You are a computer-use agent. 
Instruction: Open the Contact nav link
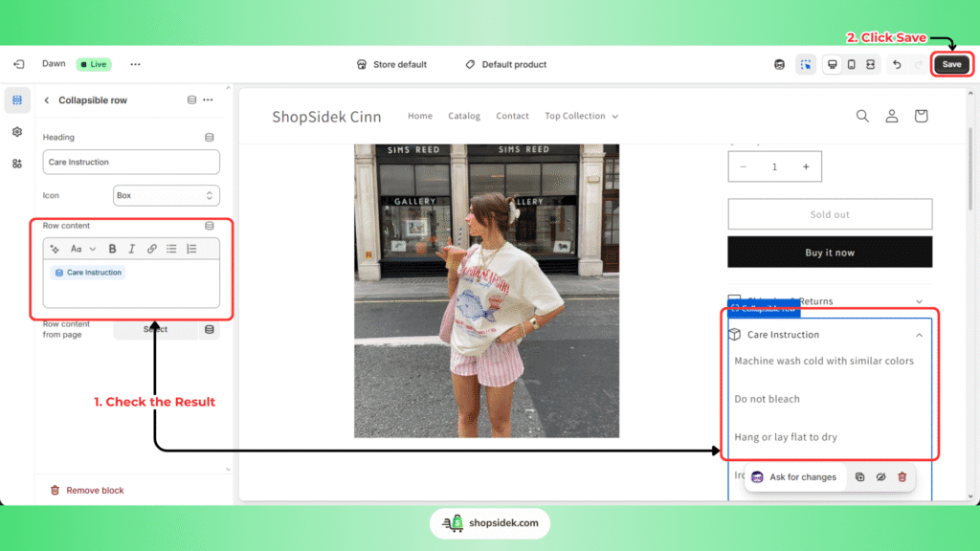pos(512,116)
